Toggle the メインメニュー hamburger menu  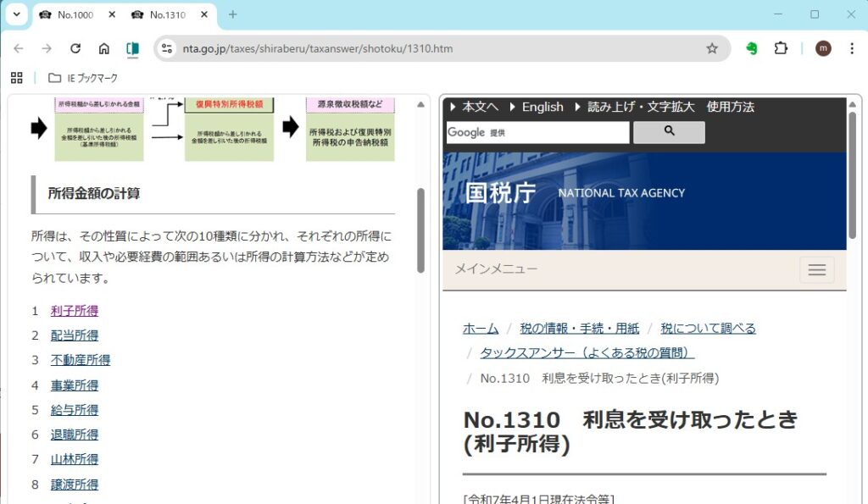(x=816, y=269)
